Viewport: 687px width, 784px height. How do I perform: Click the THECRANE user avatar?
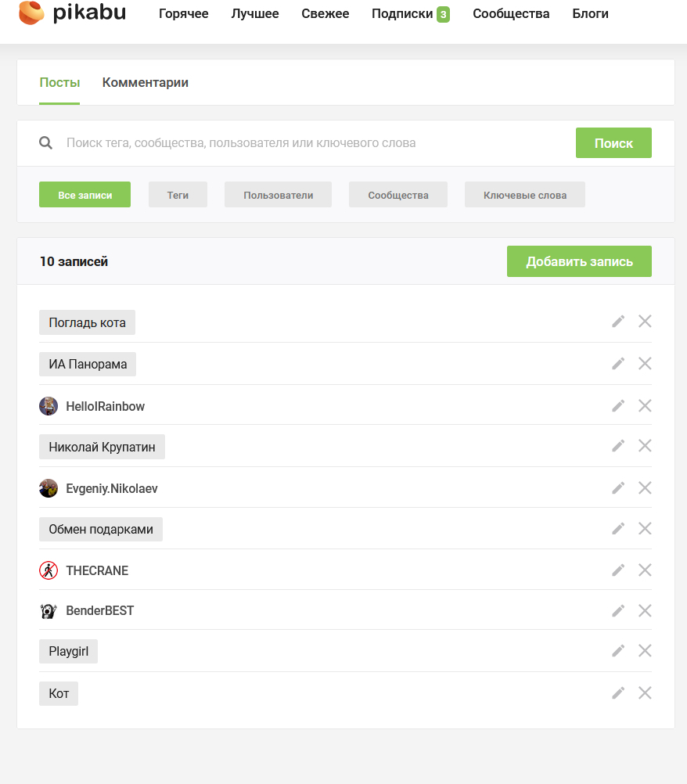click(x=49, y=570)
